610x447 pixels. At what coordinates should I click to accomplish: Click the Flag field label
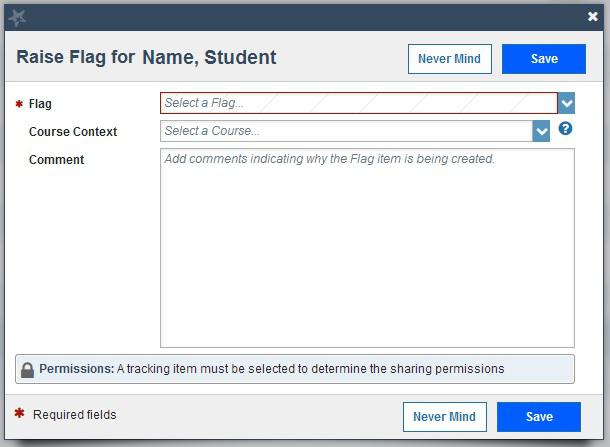pos(40,104)
